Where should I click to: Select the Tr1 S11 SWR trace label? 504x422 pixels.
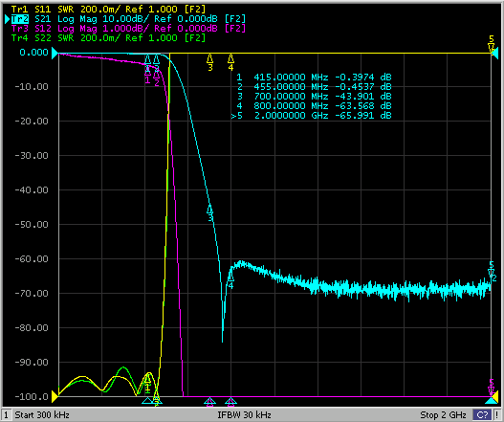(x=108, y=9)
